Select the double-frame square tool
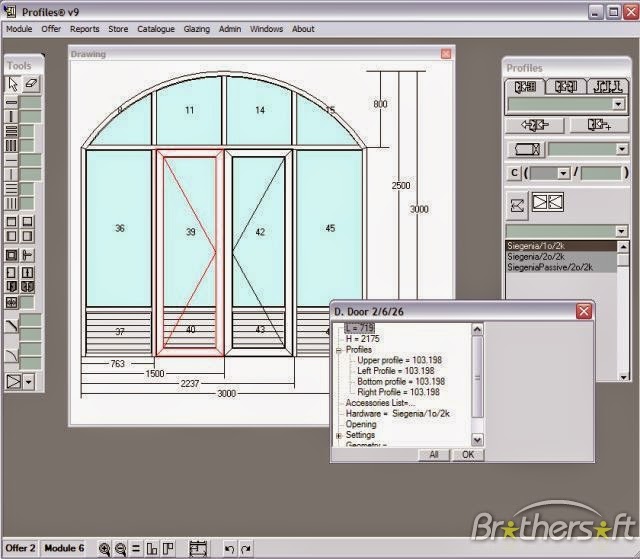 11,255
